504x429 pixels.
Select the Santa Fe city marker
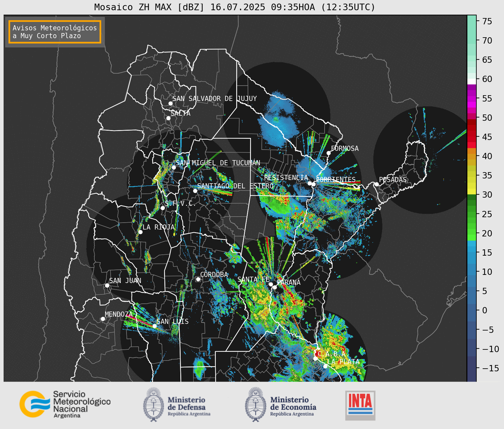click(271, 284)
